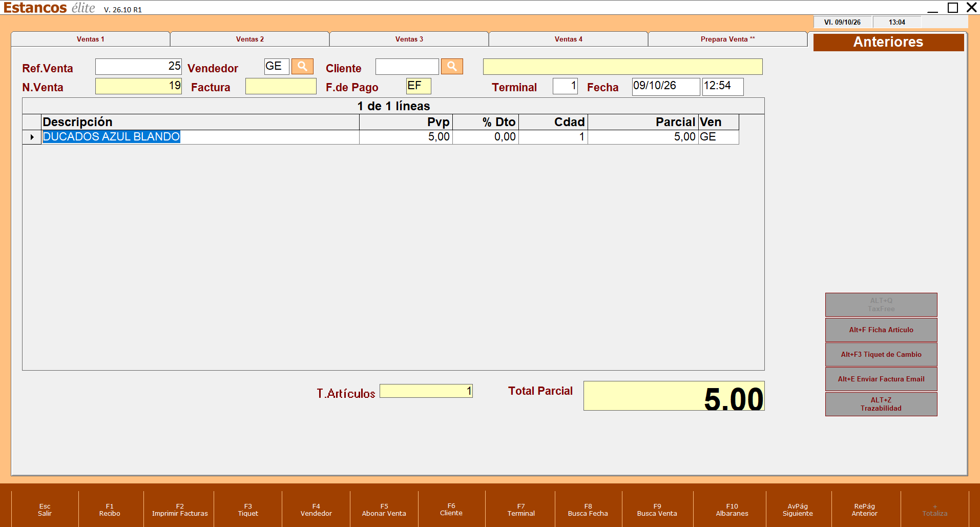Screen dimensions: 980x527
Task: Select row arrow for DUCADOS AZUL BLANDO
Action: 32,137
